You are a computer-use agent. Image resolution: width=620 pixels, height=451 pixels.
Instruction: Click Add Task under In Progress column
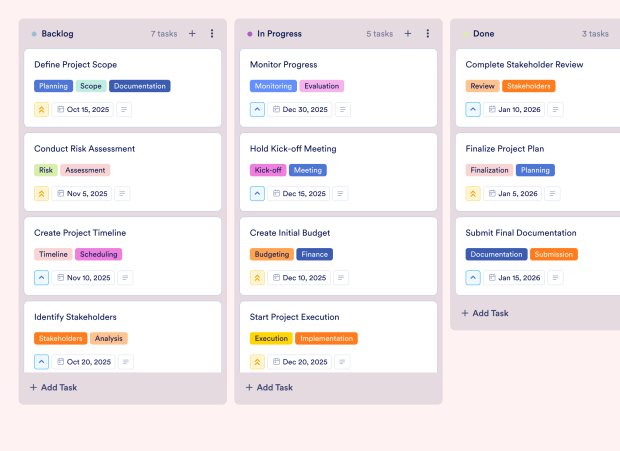click(269, 387)
